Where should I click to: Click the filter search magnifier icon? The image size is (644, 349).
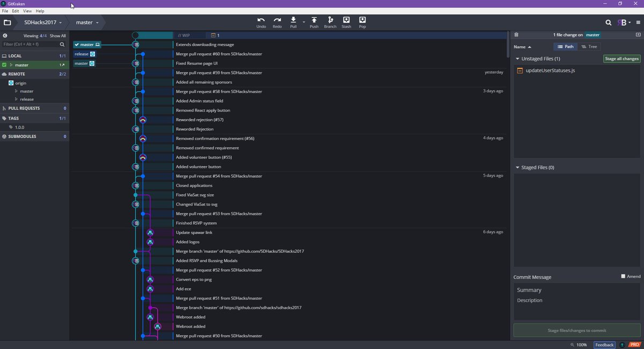coord(62,45)
